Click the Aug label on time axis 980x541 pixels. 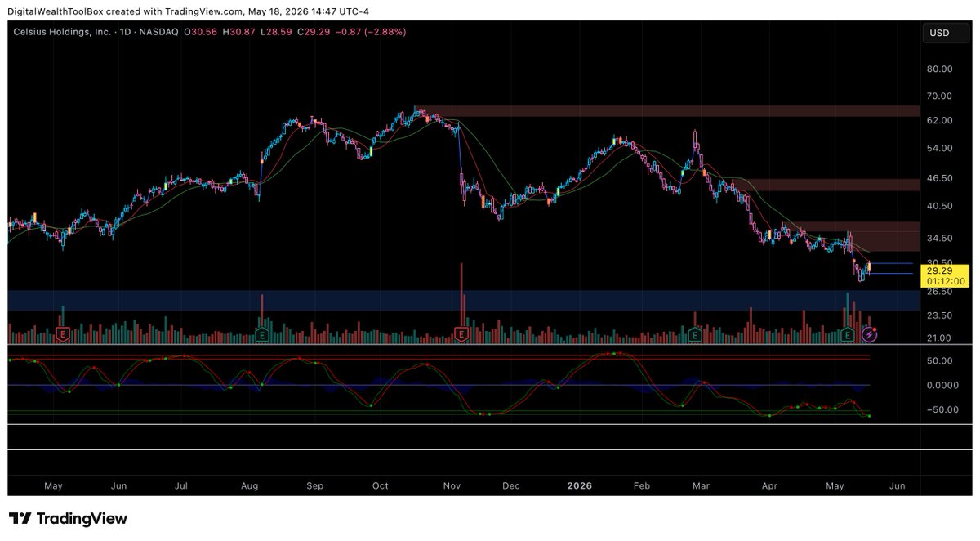(250, 486)
